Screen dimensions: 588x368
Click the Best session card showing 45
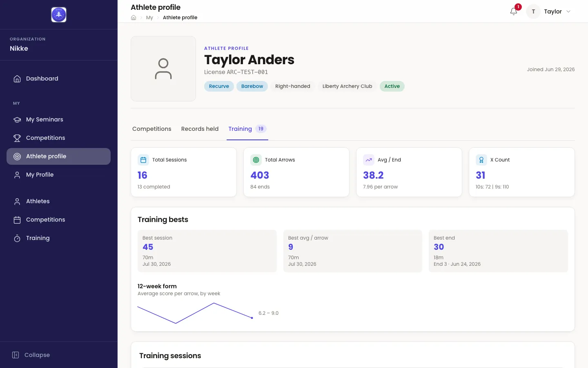click(207, 251)
